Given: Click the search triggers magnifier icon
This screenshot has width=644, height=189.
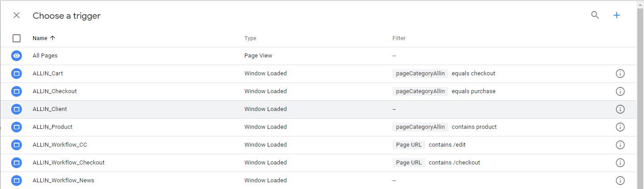Looking at the screenshot, I should [595, 15].
